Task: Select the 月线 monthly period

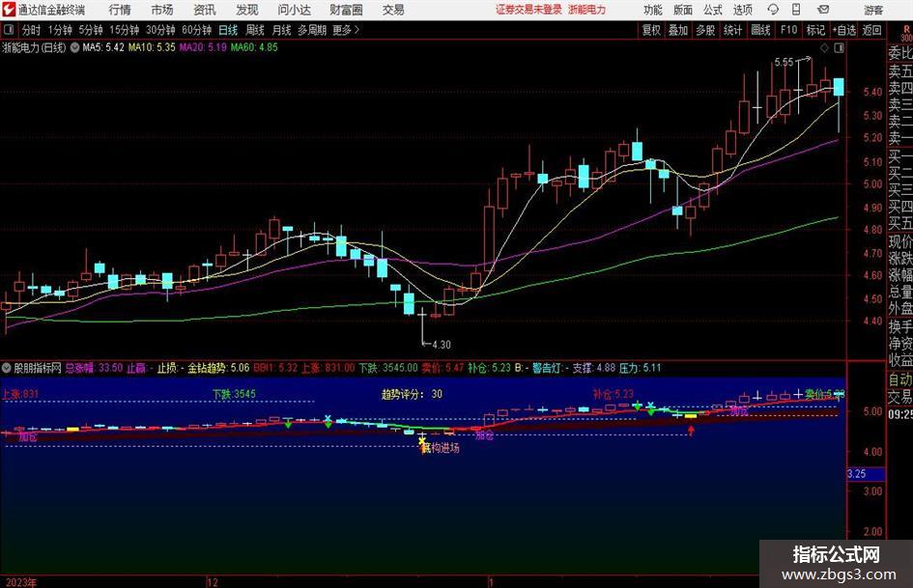Action: pyautogui.click(x=281, y=30)
